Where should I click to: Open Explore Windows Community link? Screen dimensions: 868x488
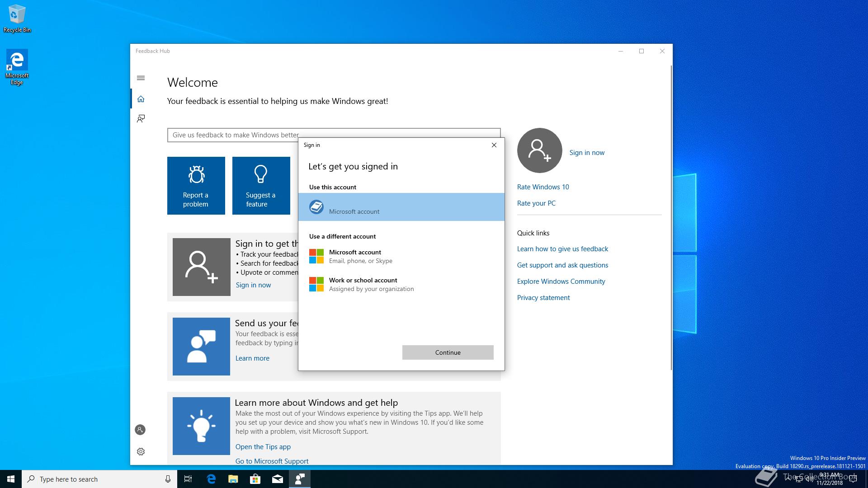(561, 282)
